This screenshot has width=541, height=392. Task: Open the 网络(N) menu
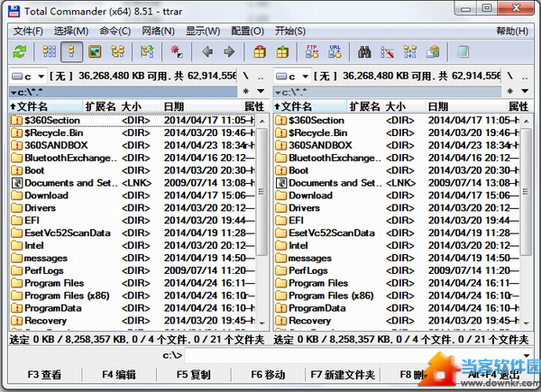coord(159,31)
